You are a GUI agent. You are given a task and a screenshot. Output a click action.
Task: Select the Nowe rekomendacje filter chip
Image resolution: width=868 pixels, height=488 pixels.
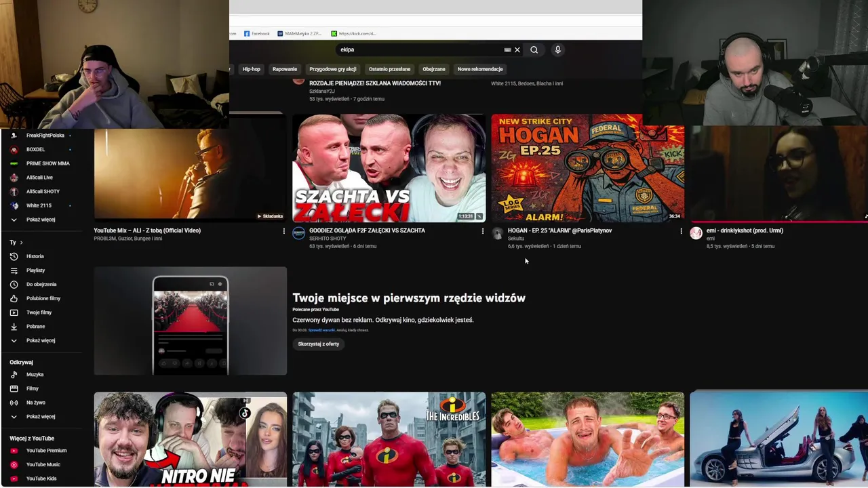point(480,69)
